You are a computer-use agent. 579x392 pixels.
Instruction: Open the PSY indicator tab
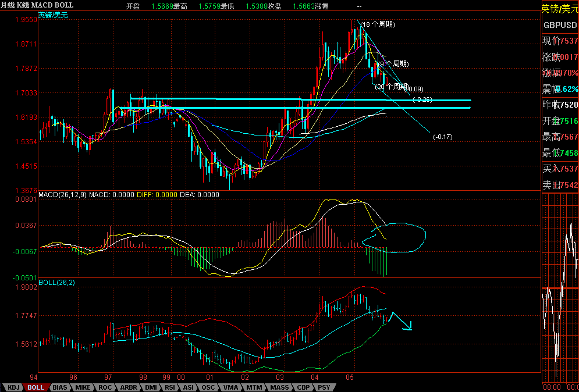(x=324, y=387)
